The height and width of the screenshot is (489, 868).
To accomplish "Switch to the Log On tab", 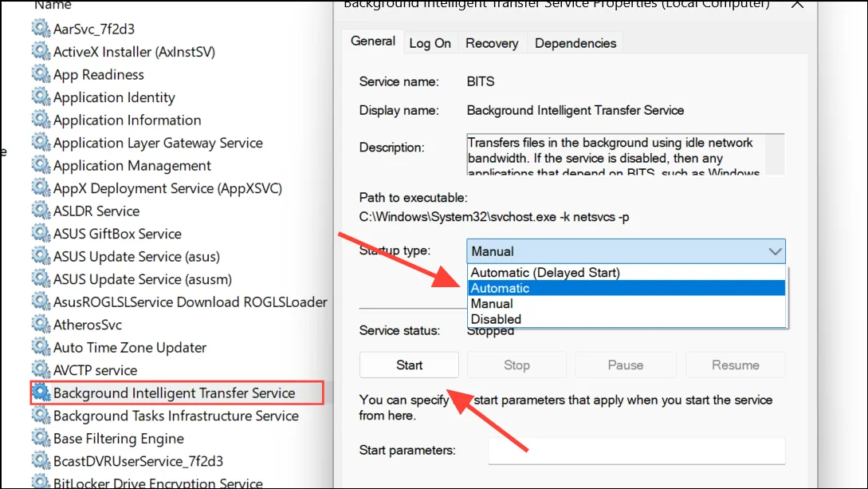I will (x=430, y=43).
